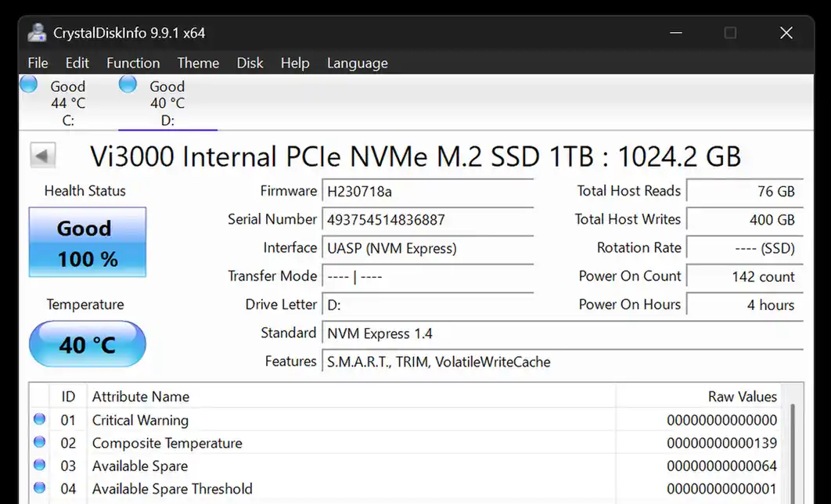Viewport: 831px width, 504px height.
Task: Click the Total Host Writes value 400 GB
Action: click(x=745, y=220)
